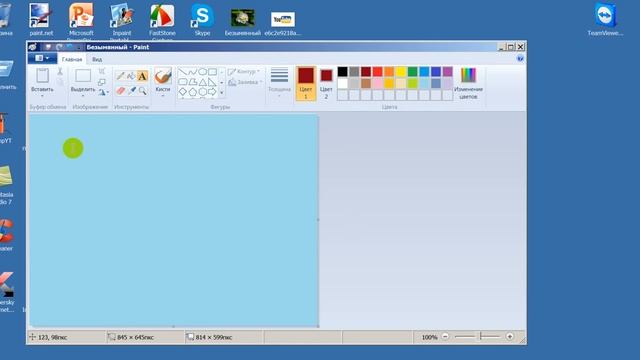Activate the Цвет 1 color selector

point(306,83)
